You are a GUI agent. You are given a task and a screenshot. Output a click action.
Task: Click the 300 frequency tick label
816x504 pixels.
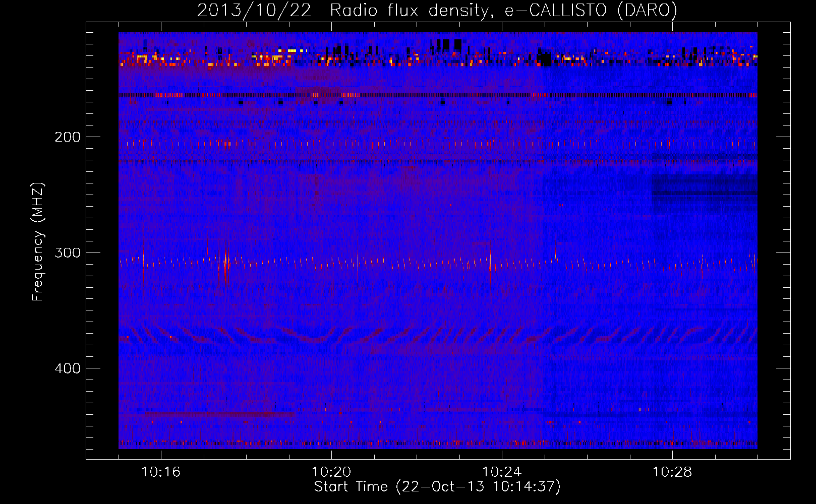coord(68,253)
